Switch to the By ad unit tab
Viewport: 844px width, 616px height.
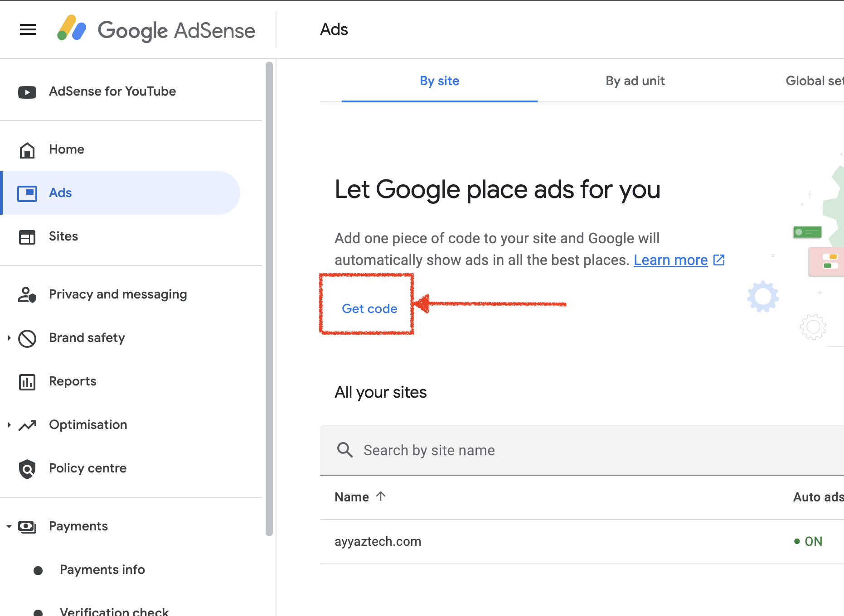click(x=635, y=81)
